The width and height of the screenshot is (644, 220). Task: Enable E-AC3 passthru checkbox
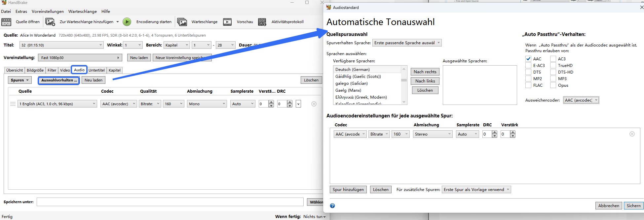(x=528, y=65)
